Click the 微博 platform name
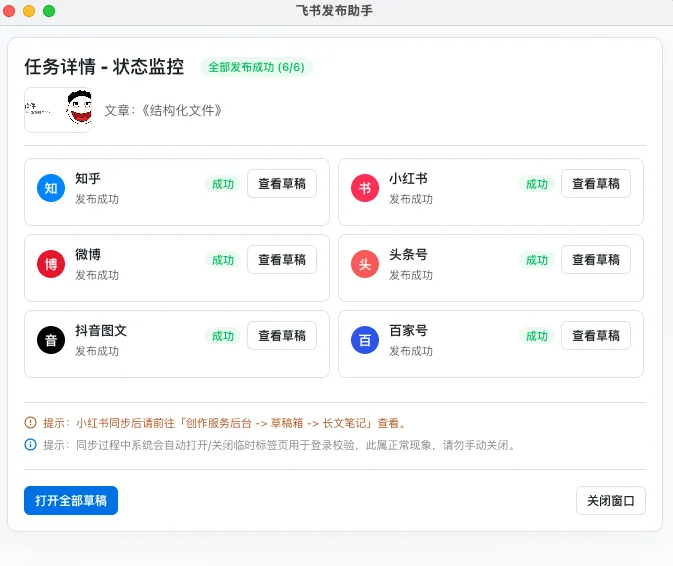The width and height of the screenshot is (673, 566). point(88,254)
